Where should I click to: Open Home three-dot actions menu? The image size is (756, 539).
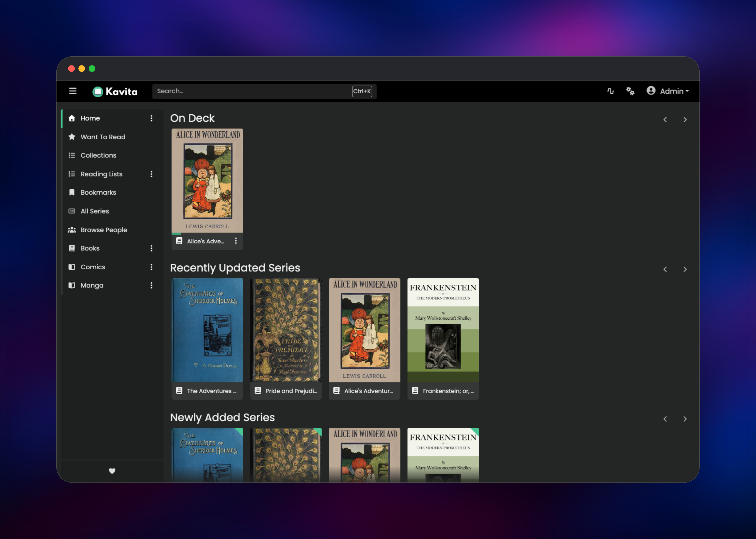(x=151, y=118)
